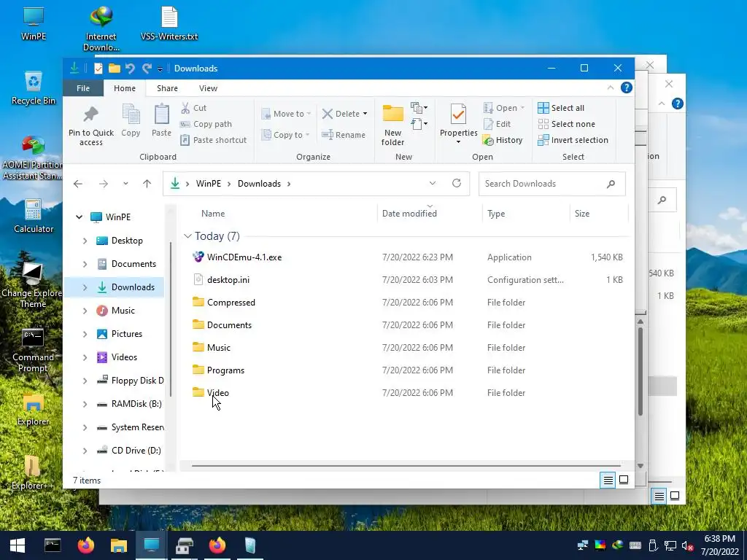The width and height of the screenshot is (747, 560).
Task: Open the Delete dropdown arrow
Action: (365, 114)
